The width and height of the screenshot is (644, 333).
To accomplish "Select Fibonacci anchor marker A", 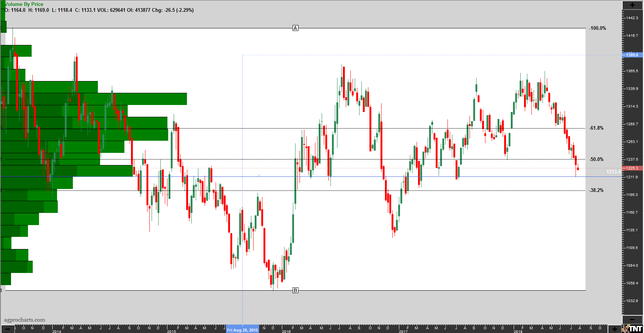I will [x=295, y=28].
